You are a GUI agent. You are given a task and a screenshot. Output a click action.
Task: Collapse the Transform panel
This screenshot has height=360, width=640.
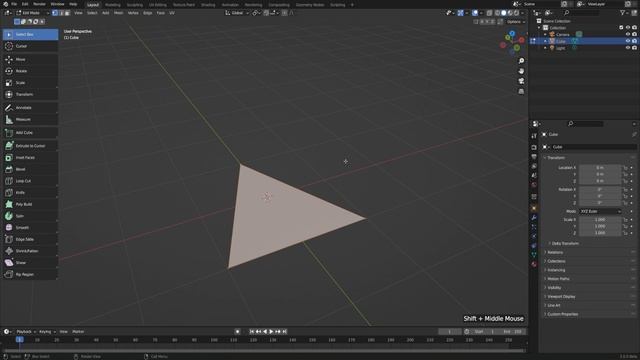(556, 158)
